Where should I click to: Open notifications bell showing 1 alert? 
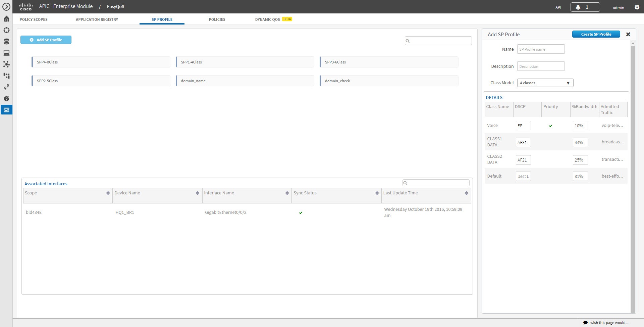[x=585, y=7]
